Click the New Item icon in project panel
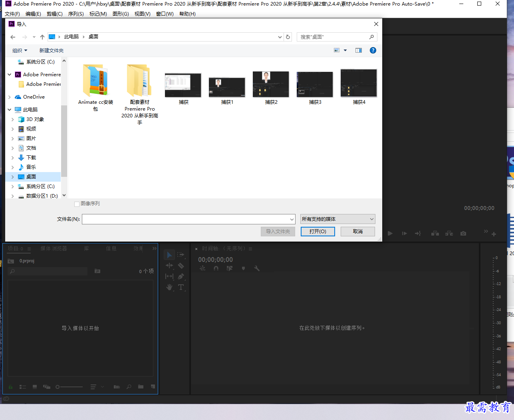The image size is (514, 420). coord(153,387)
